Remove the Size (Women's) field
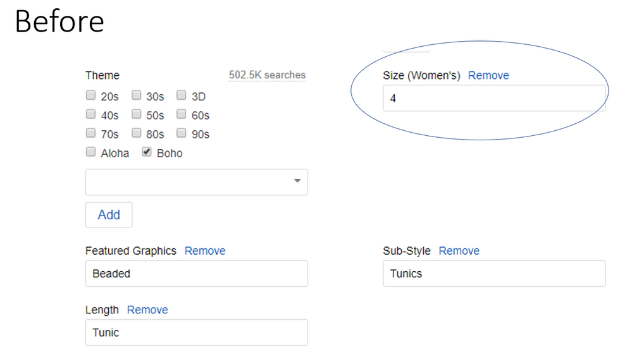The image size is (632, 364). [x=488, y=75]
